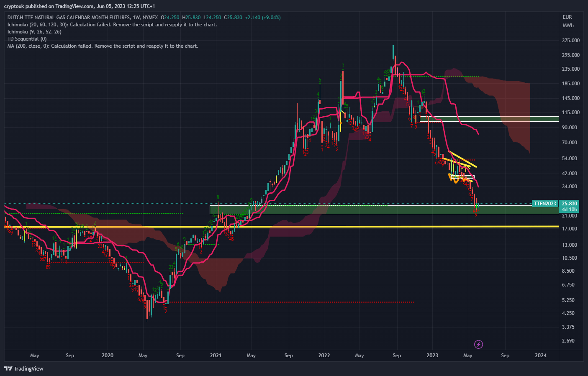588x376 pixels.
Task: Select the Ichimoku (9, 26, 52, 26) legend entry
Action: pyautogui.click(x=34, y=31)
